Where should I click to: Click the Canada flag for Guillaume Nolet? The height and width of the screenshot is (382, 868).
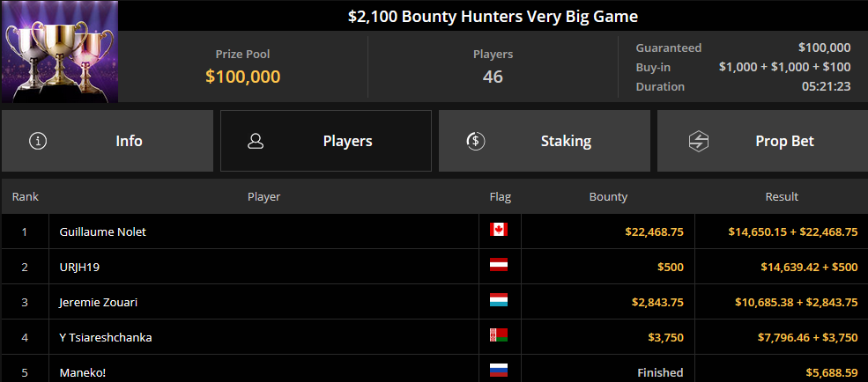point(498,230)
